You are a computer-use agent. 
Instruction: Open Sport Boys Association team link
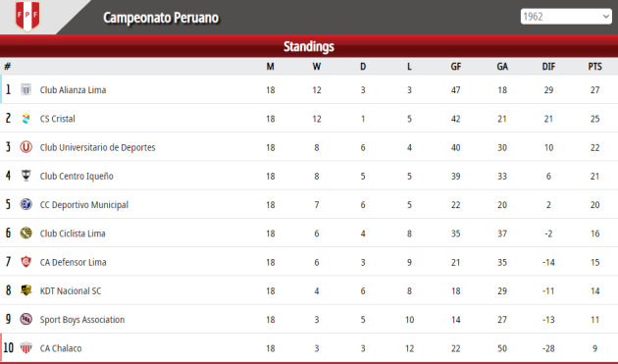coord(82,320)
